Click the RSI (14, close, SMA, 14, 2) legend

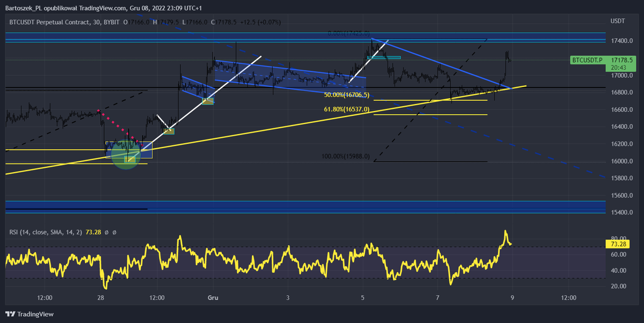[46, 232]
